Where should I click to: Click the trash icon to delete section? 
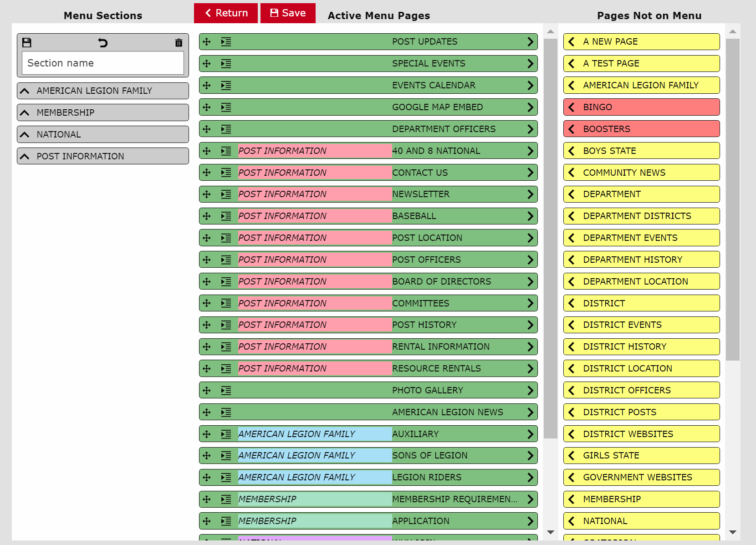(x=179, y=43)
